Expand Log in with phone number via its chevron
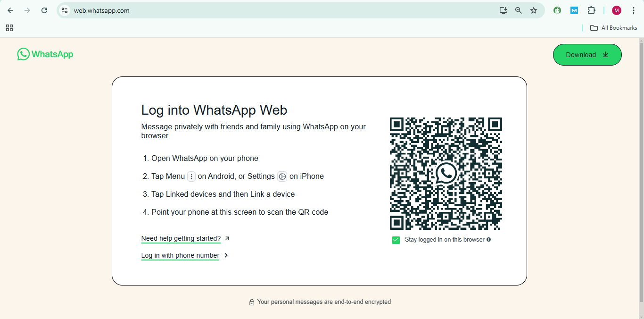This screenshot has height=319, width=644. pyautogui.click(x=226, y=255)
